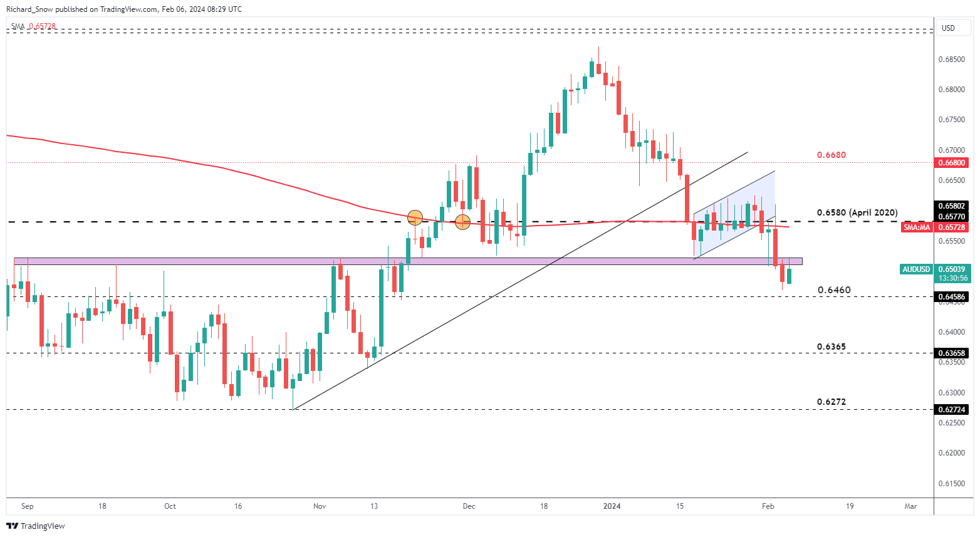Click the 19 date label after Feb
This screenshot has width=980, height=537.
click(849, 506)
